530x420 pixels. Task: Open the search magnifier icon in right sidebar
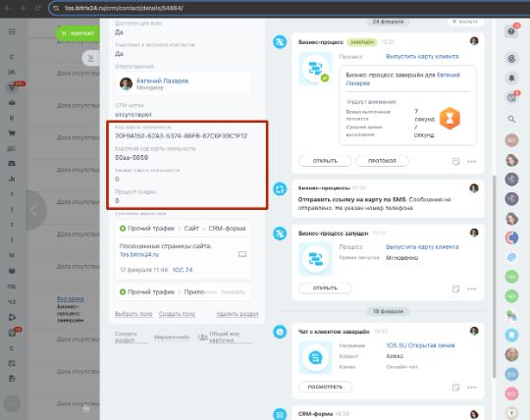pyautogui.click(x=511, y=119)
